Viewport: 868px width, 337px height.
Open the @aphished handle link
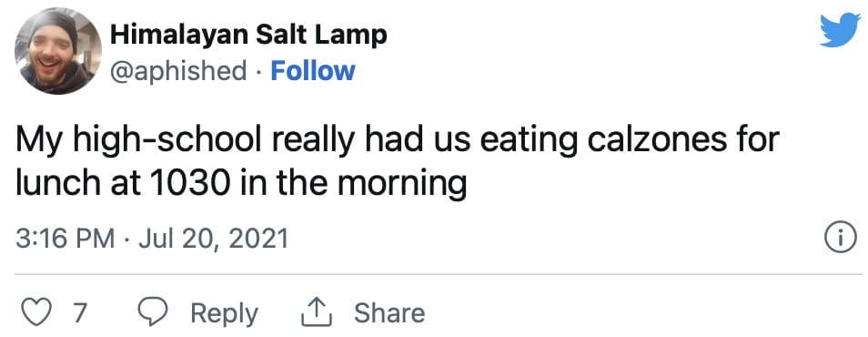(179, 72)
